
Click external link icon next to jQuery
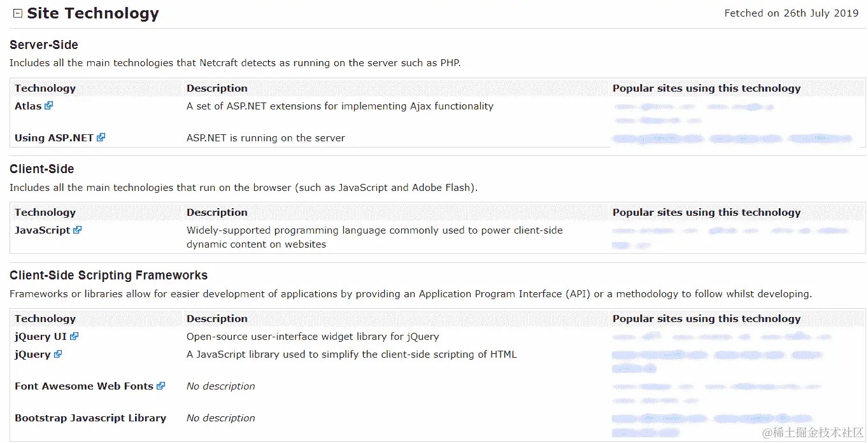tap(58, 354)
